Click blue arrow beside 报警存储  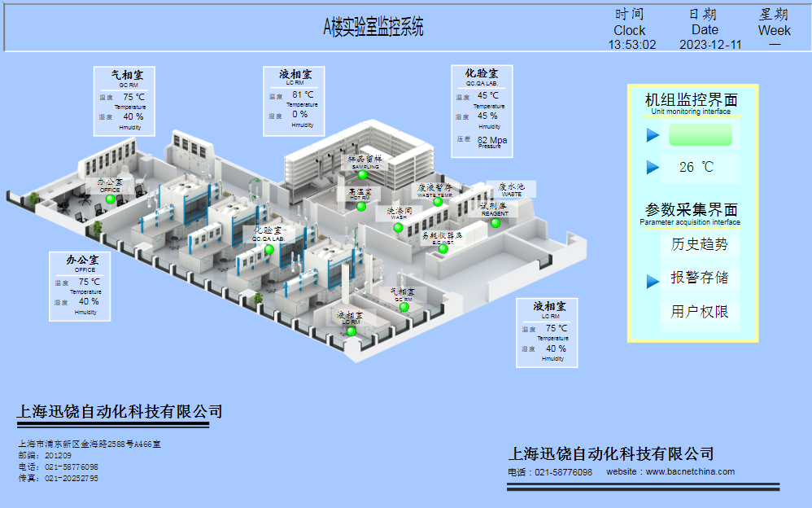653,281
